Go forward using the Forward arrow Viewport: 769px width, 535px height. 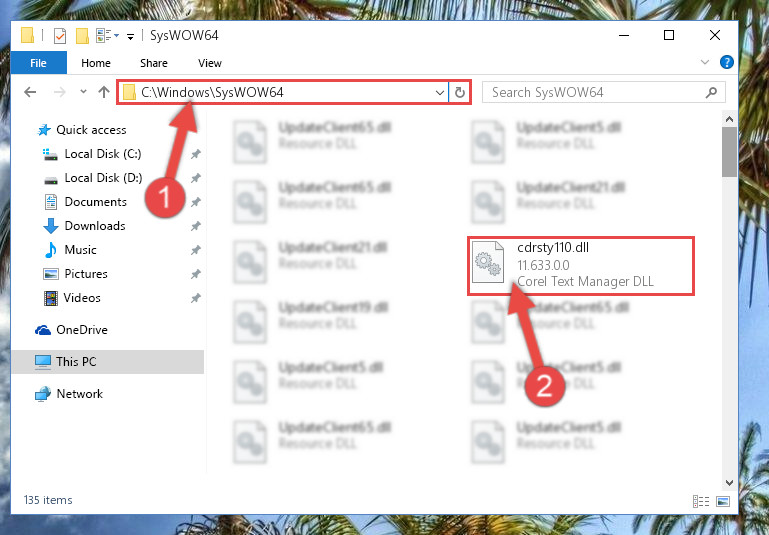(59, 92)
